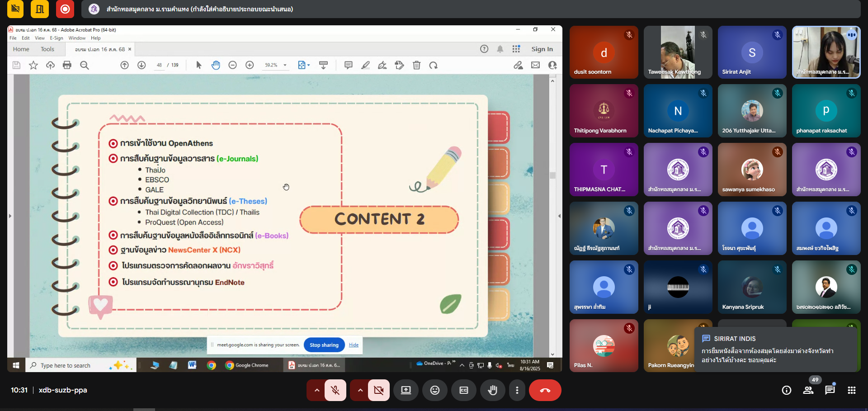Image resolution: width=868 pixels, height=411 pixels.
Task: Show hidden system tray icons chevron
Action: click(x=462, y=365)
